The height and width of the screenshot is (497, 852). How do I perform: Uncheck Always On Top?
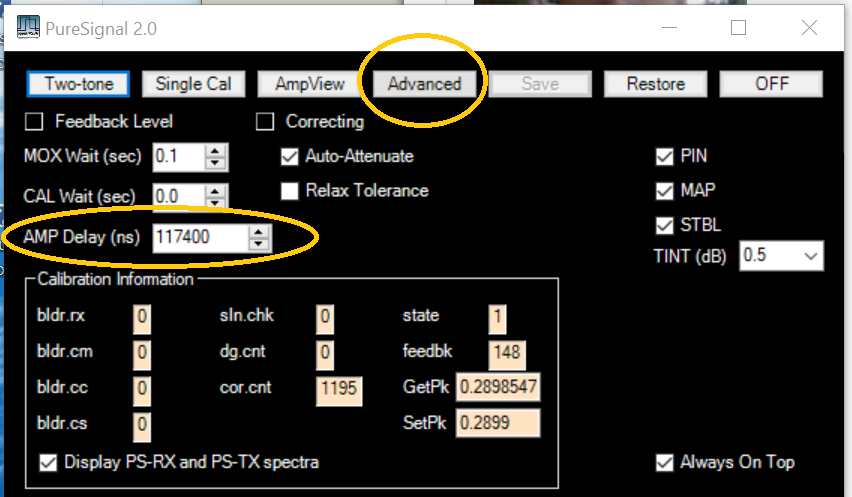665,463
